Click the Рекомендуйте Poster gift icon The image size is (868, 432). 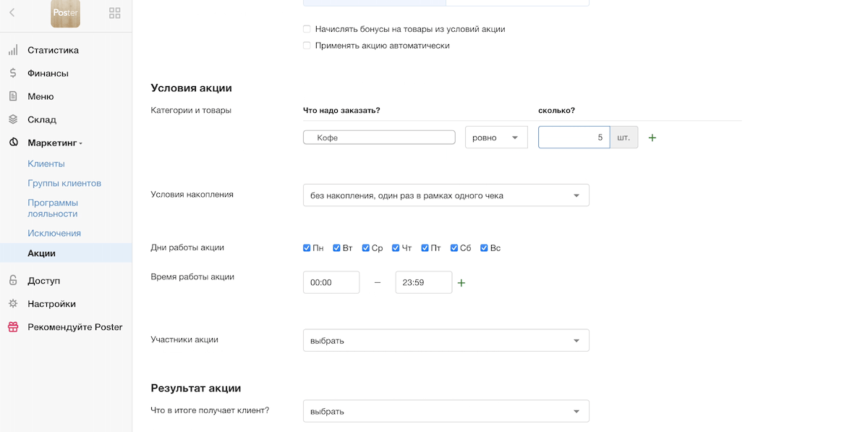[13, 327]
